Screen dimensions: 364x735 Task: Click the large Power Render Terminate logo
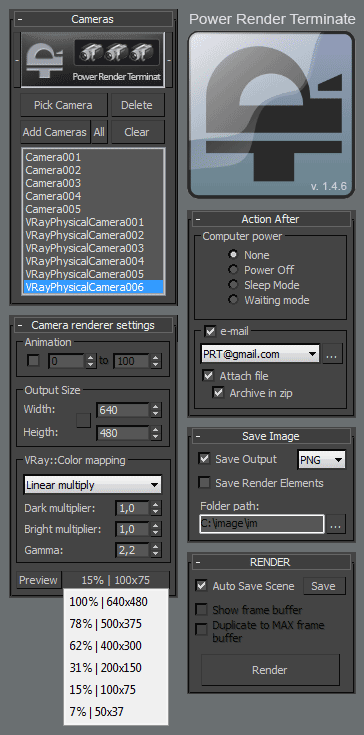tap(271, 114)
